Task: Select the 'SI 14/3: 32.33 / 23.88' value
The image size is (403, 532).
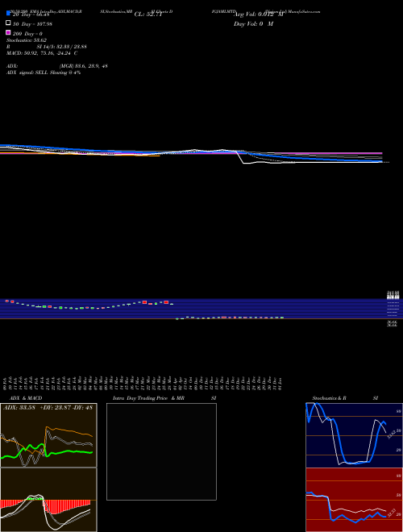Action: [x=61, y=47]
